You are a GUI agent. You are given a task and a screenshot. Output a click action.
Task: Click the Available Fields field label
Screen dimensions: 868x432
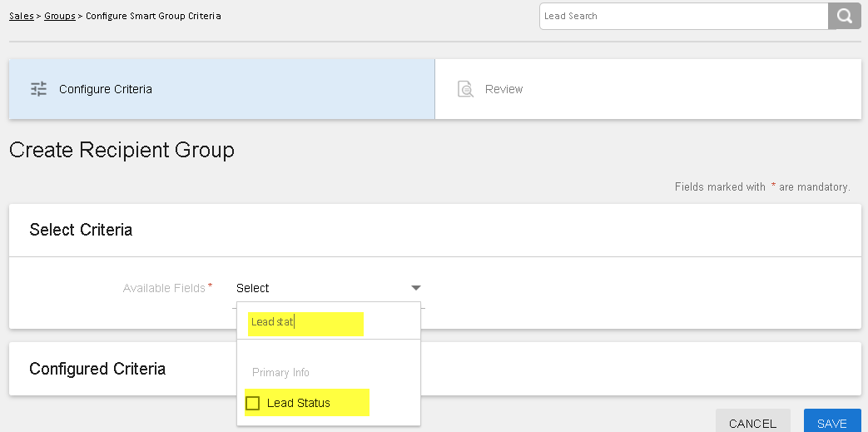click(164, 288)
